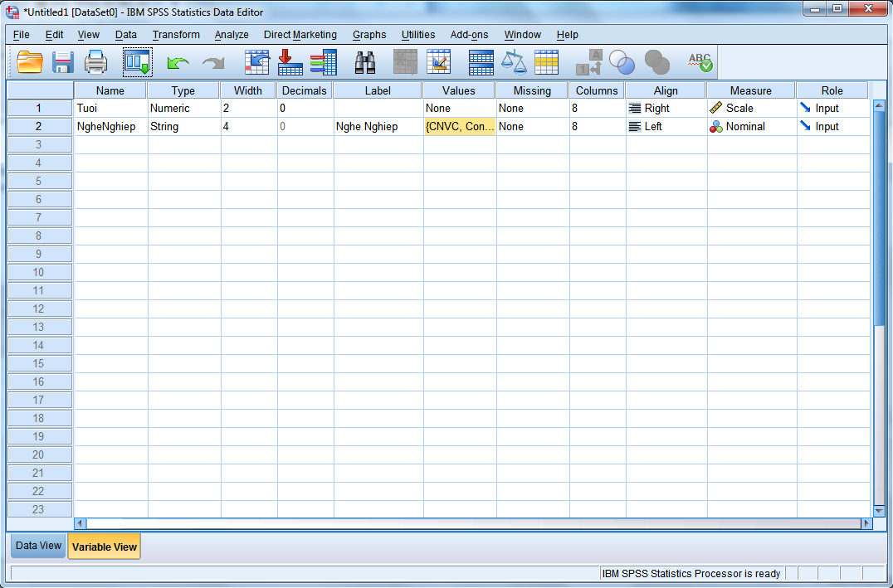Click the Go to case icon

(256, 62)
